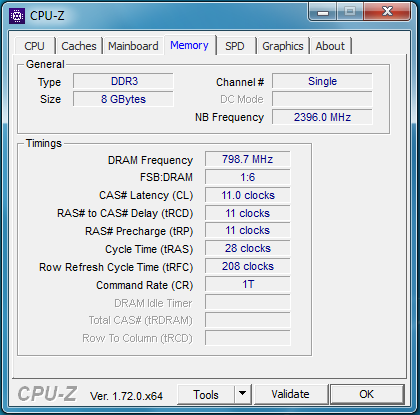Screen dimensions: 420x415
Task: Click the empty DC Mode field
Action: pos(322,99)
